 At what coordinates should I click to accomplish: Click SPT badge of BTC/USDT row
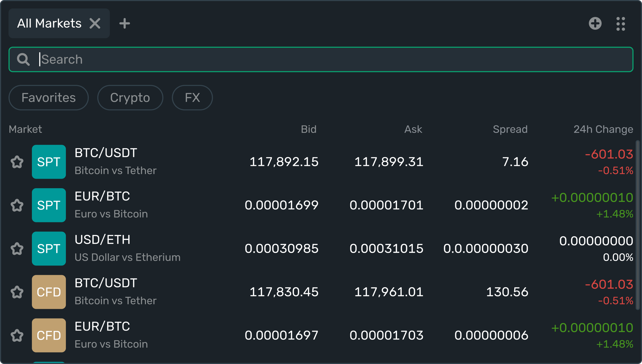point(49,162)
